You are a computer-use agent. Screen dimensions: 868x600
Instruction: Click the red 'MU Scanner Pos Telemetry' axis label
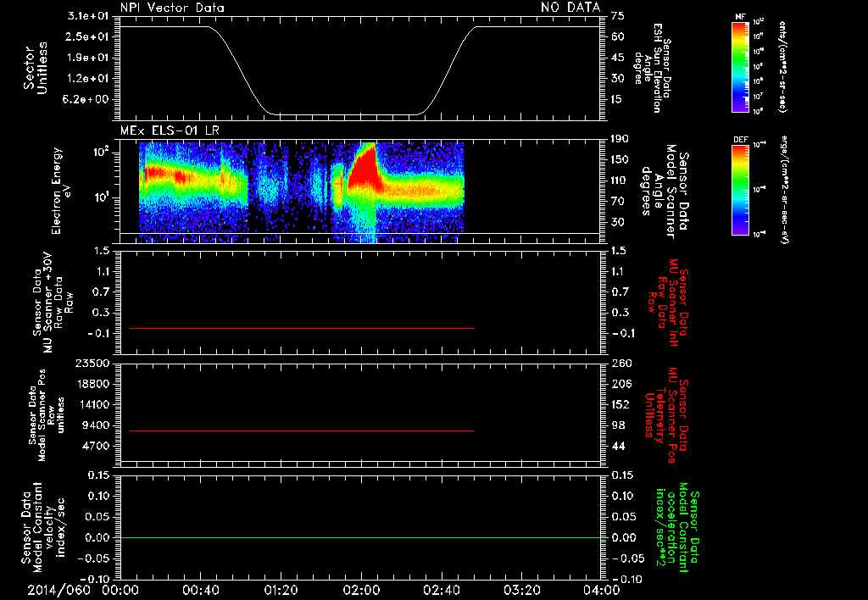point(667,415)
